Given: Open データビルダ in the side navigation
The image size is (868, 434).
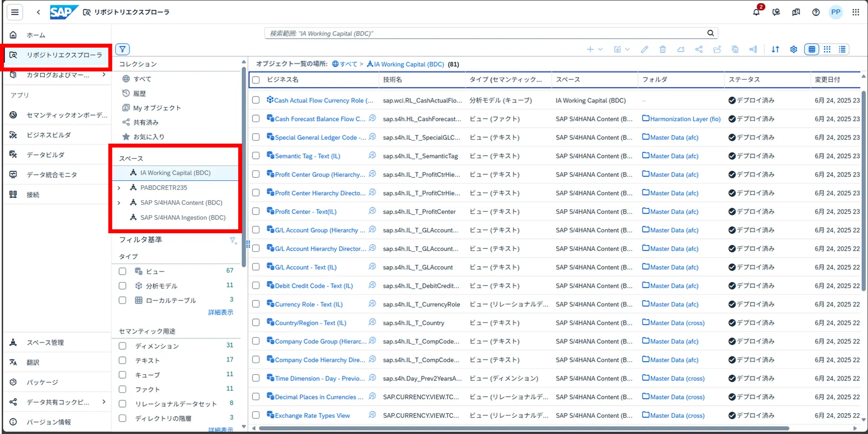Looking at the screenshot, I should (x=46, y=155).
